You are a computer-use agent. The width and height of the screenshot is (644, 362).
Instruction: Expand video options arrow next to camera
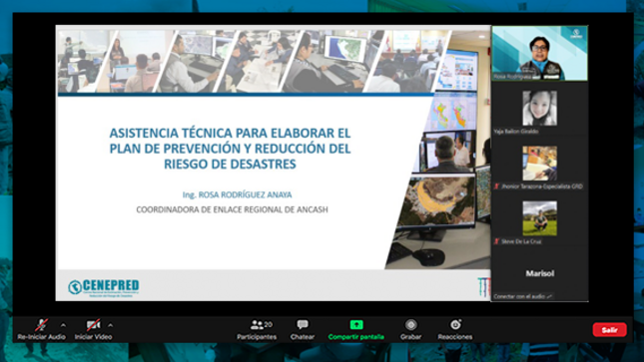111,325
